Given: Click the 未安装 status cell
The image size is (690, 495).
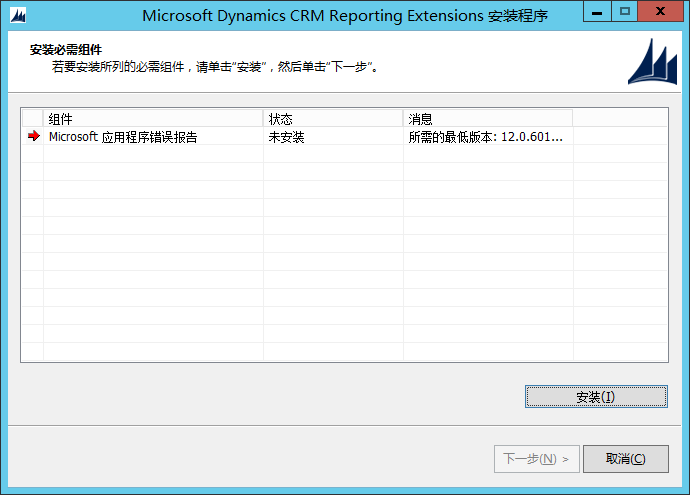Looking at the screenshot, I should pos(333,136).
